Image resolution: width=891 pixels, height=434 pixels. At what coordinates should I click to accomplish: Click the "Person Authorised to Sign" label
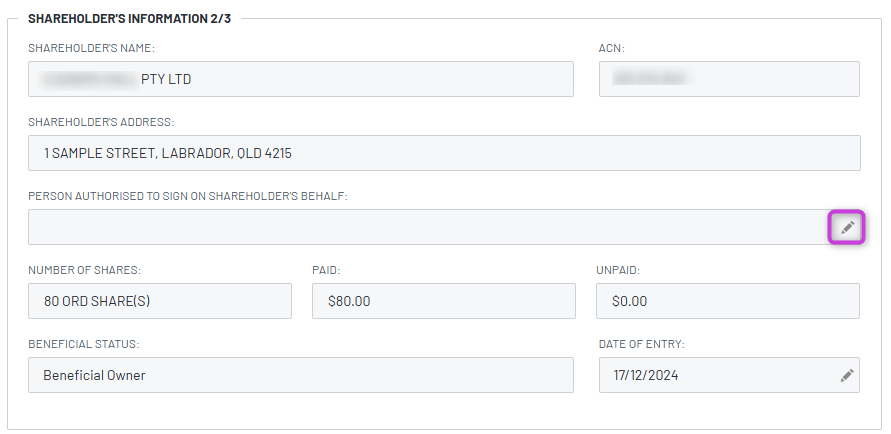187,196
